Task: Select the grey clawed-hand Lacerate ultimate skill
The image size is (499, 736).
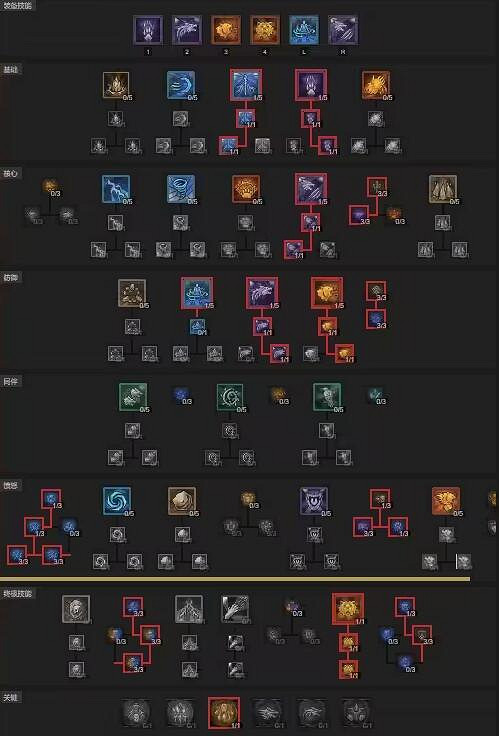Action: [x=235, y=609]
